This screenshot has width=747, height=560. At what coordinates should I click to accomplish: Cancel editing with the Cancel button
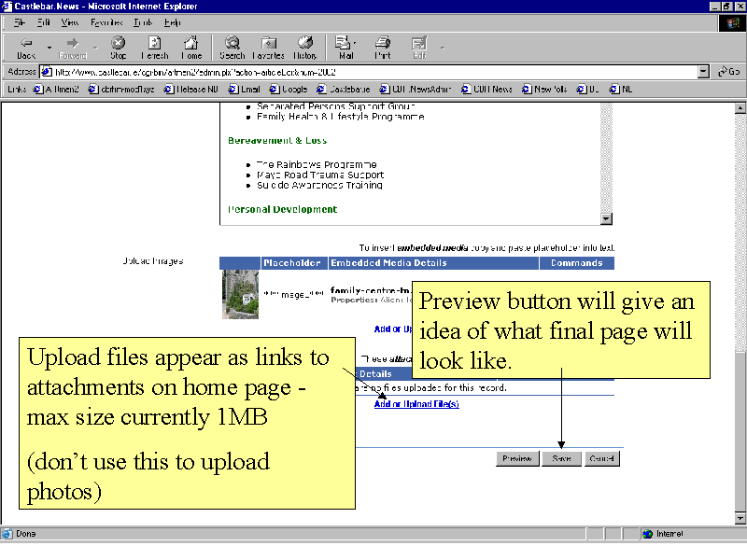(x=601, y=458)
